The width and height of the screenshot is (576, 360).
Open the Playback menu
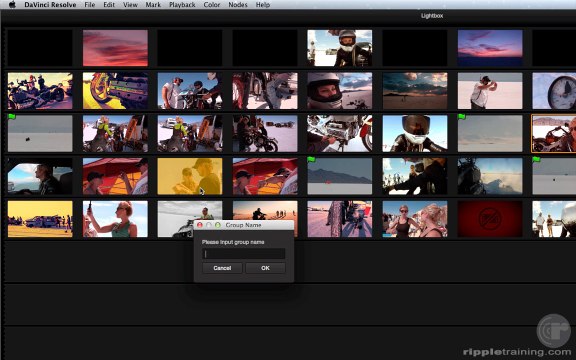(x=182, y=5)
